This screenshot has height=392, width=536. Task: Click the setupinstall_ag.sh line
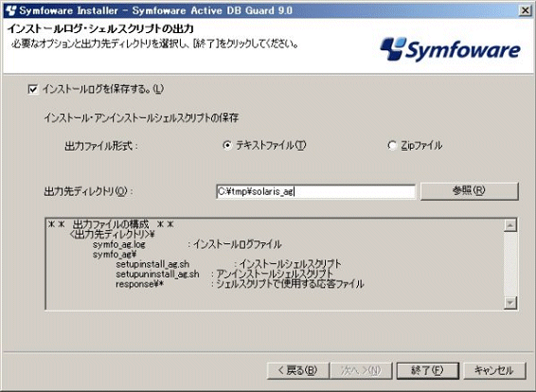[x=228, y=264]
